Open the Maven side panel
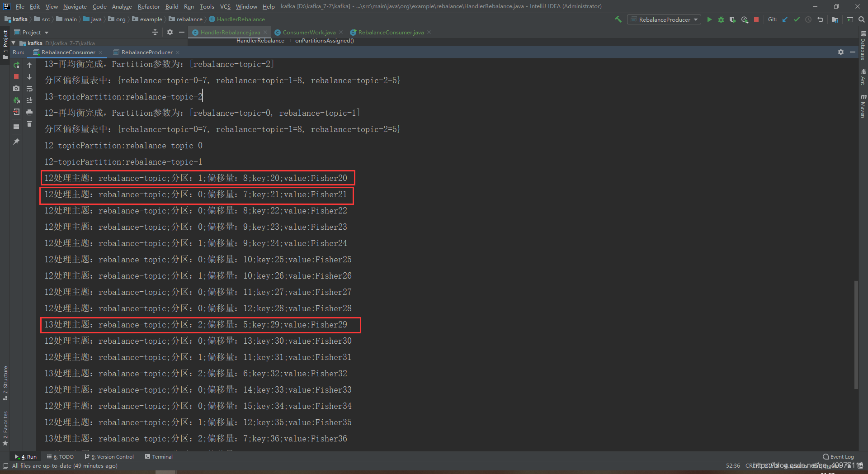 (x=863, y=106)
